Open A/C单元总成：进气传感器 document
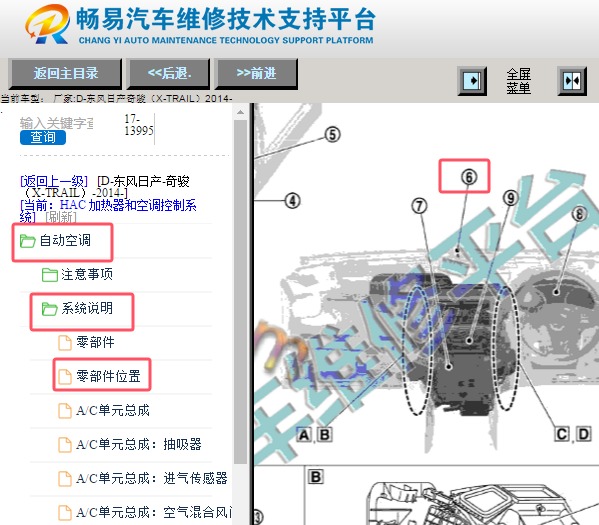 click(x=152, y=478)
